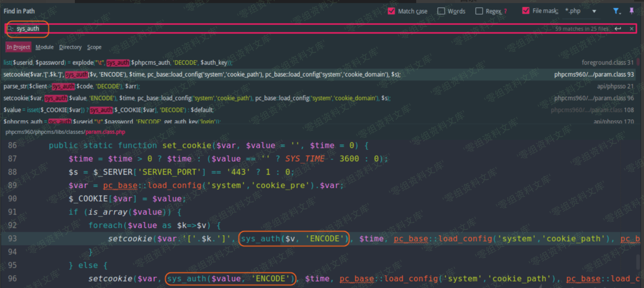Image resolution: width=644 pixels, height=288 pixels.
Task: Switch to the Directory tab
Action: (x=70, y=47)
